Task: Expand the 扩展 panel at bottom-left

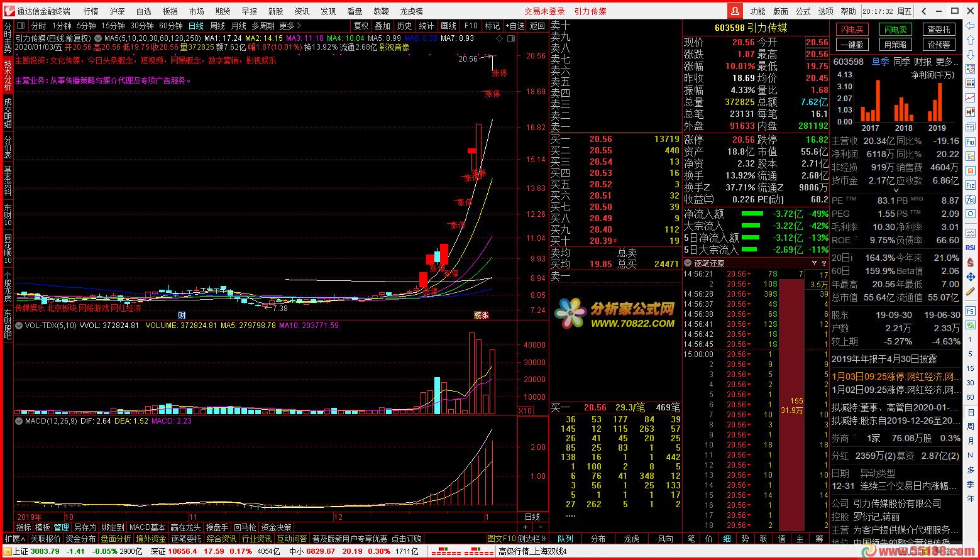Action: [x=14, y=539]
